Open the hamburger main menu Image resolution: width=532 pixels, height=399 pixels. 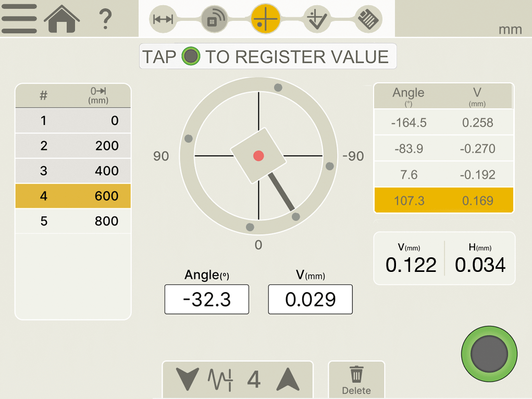click(19, 19)
